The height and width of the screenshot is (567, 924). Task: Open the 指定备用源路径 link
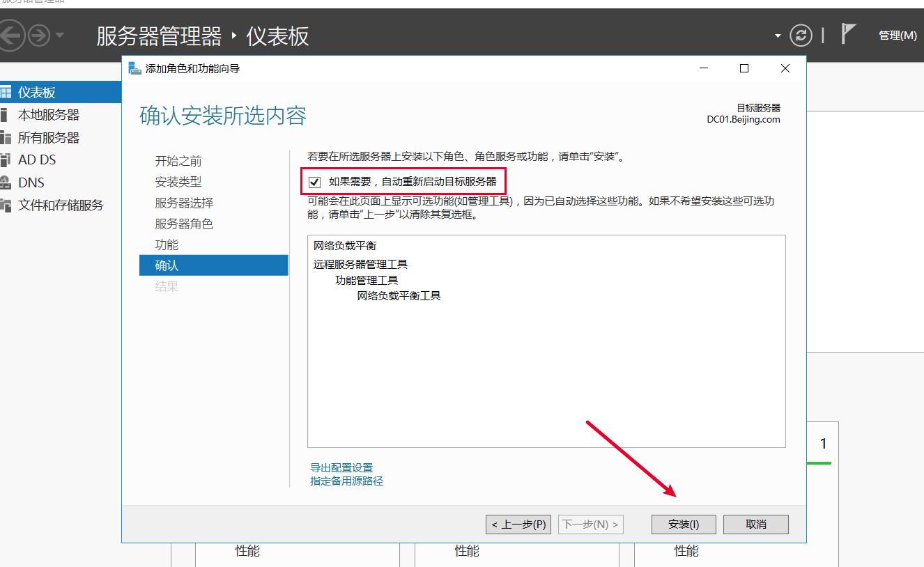click(x=346, y=481)
